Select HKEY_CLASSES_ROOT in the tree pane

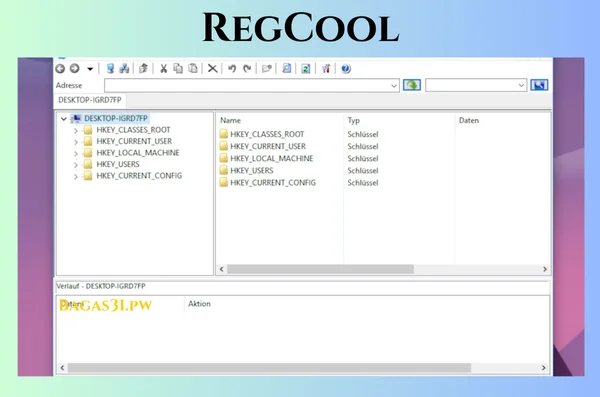point(133,130)
